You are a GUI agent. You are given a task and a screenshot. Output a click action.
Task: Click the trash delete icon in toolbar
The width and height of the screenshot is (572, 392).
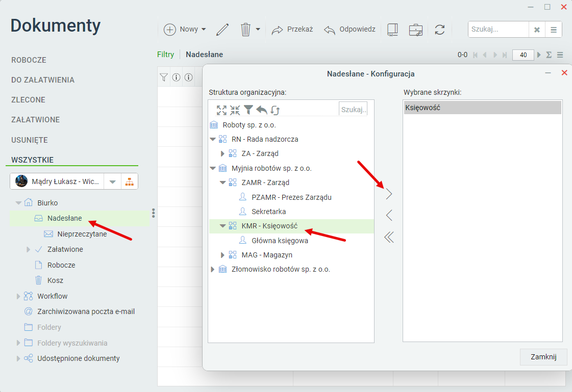(x=245, y=30)
